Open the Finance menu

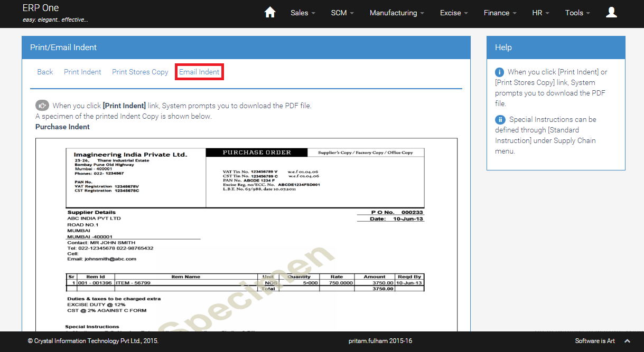tap(500, 13)
